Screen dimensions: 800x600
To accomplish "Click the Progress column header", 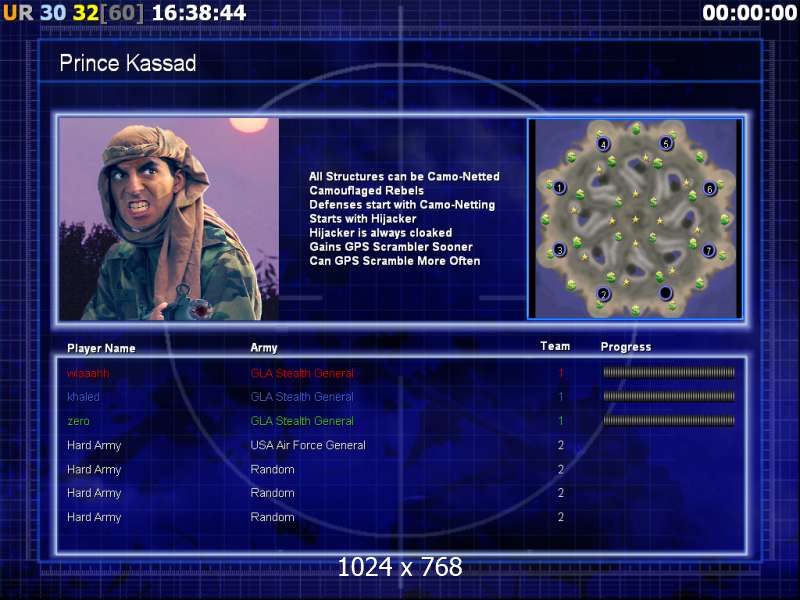I will [626, 347].
